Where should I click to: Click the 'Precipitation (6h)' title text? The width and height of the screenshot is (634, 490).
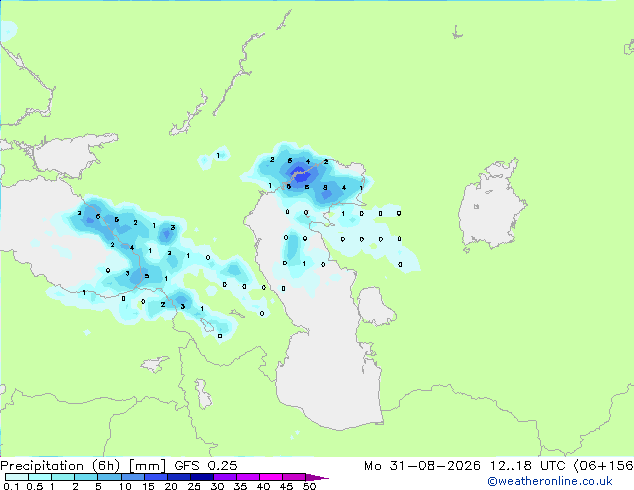point(60,466)
